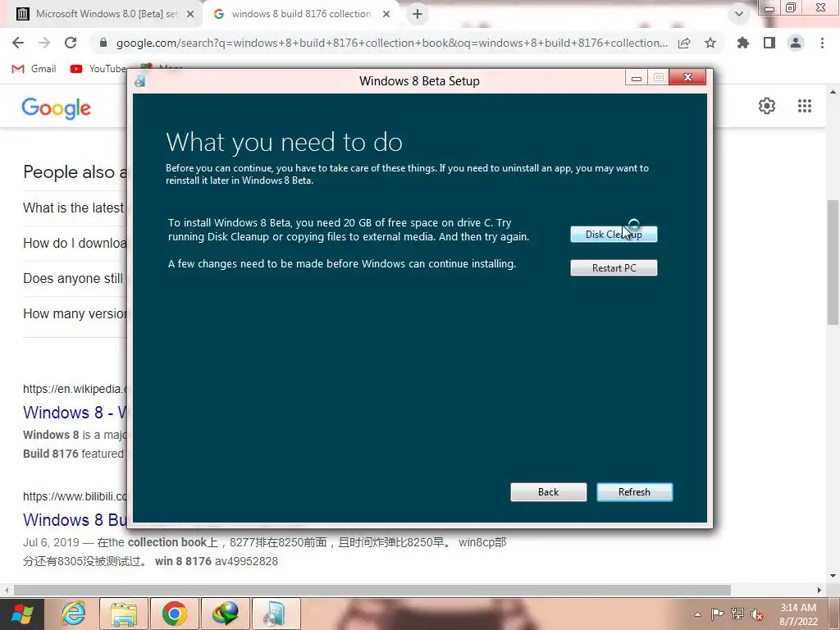Click the scroll down arrow of page scrollbar

click(833, 576)
